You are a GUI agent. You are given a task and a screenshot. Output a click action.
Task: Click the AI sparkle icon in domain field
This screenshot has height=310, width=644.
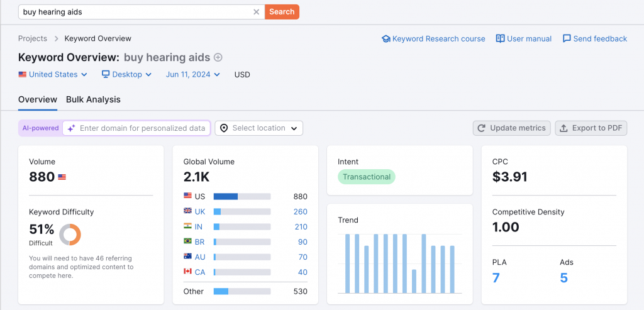pos(72,128)
